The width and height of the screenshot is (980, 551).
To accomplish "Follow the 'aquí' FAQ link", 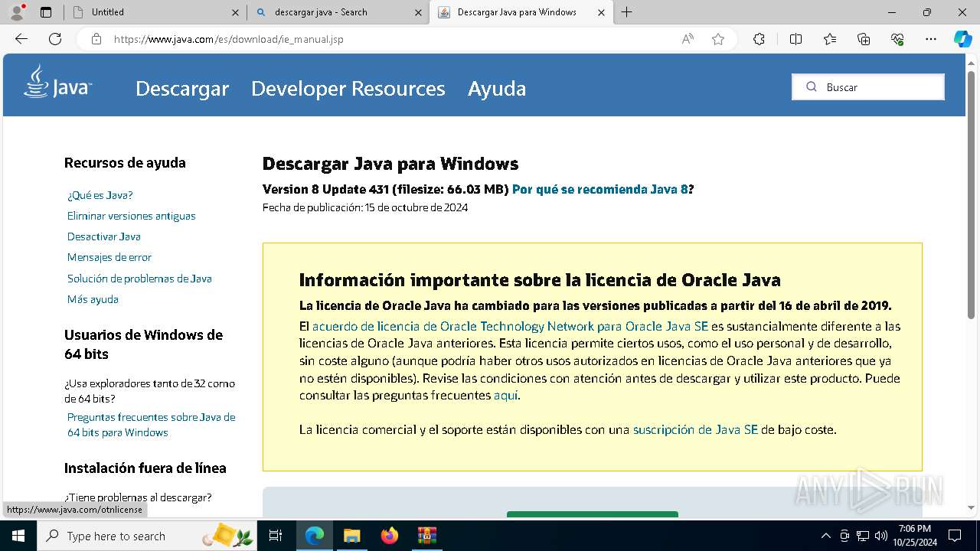I will (x=505, y=396).
